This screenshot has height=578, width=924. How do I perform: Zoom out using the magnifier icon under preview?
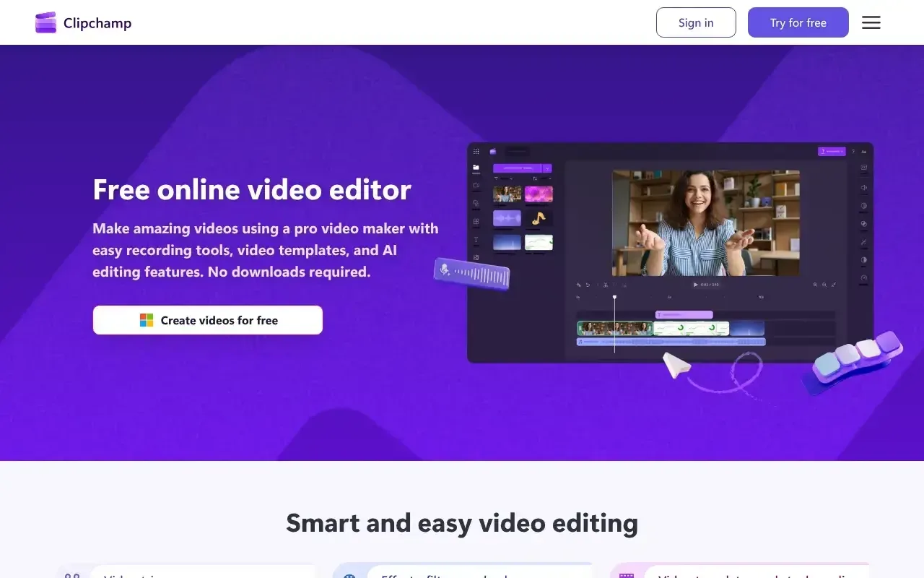click(824, 285)
